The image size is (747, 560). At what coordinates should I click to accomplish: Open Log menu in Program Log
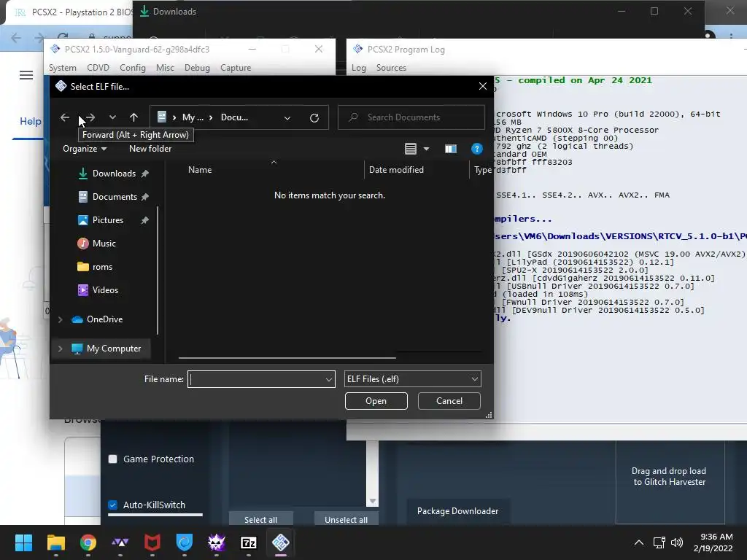click(359, 68)
